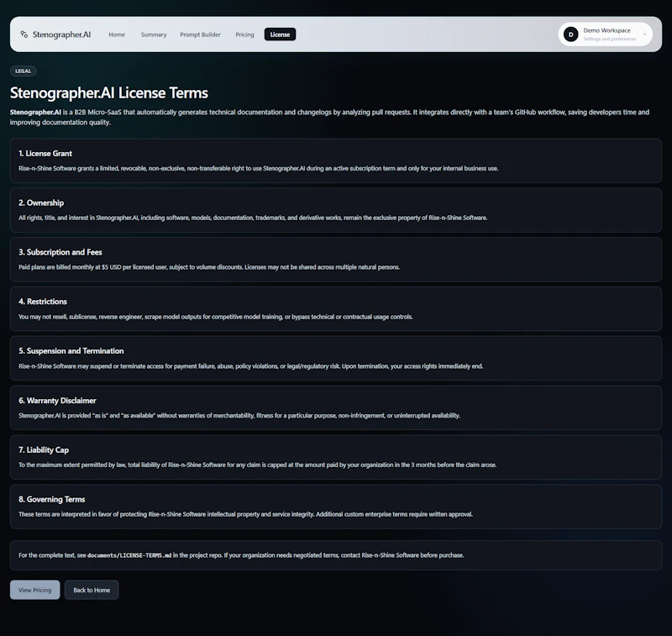
Task: Click the "7. Liability Cap" heading
Action: point(44,449)
